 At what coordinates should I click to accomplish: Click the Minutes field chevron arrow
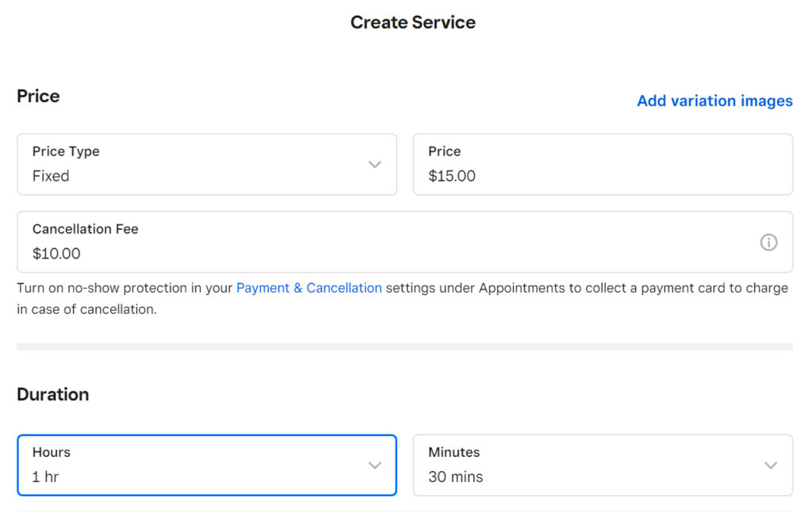770,465
